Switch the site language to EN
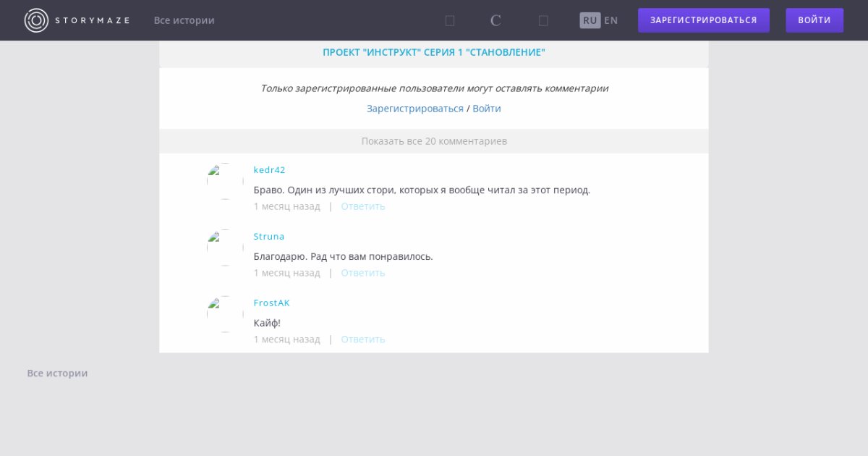 pyautogui.click(x=611, y=20)
